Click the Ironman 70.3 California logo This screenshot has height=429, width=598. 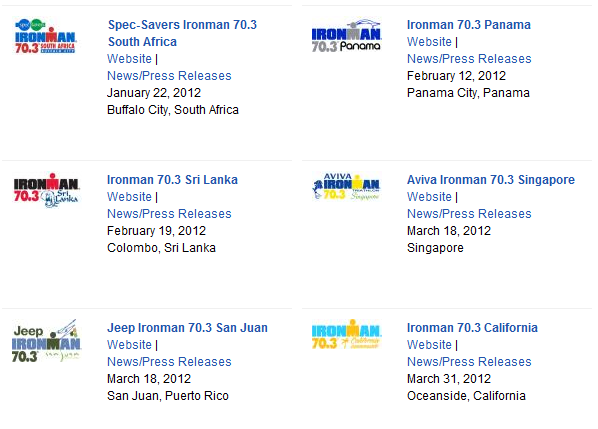pos(346,334)
